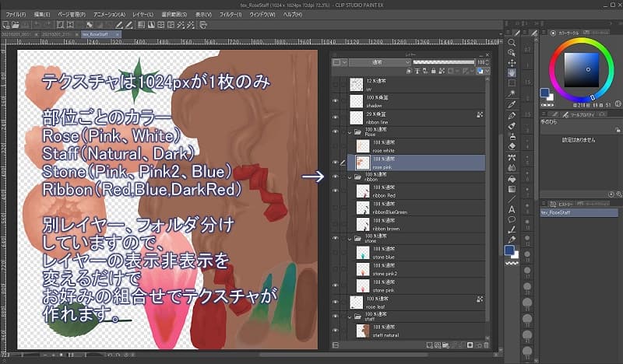The width and height of the screenshot is (623, 364).
Task: Switch to the History panel tab
Action: pyautogui.click(x=561, y=204)
